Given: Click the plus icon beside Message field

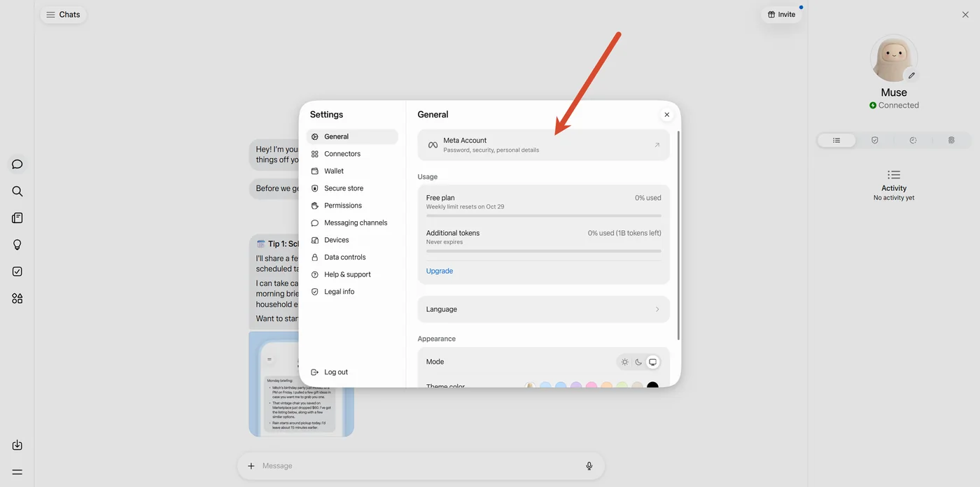Looking at the screenshot, I should click(251, 466).
